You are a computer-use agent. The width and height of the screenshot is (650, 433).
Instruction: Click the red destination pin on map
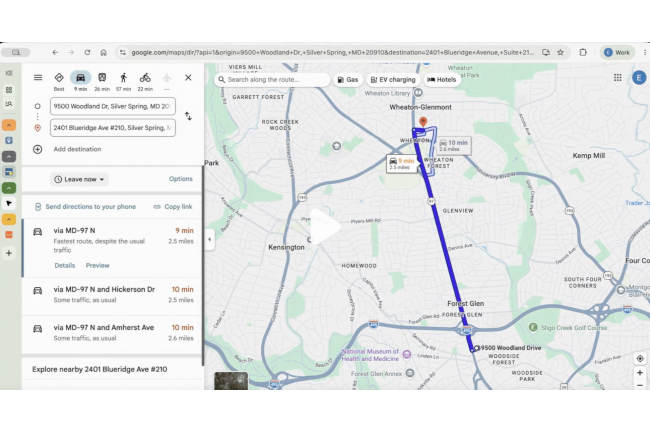[x=423, y=122]
